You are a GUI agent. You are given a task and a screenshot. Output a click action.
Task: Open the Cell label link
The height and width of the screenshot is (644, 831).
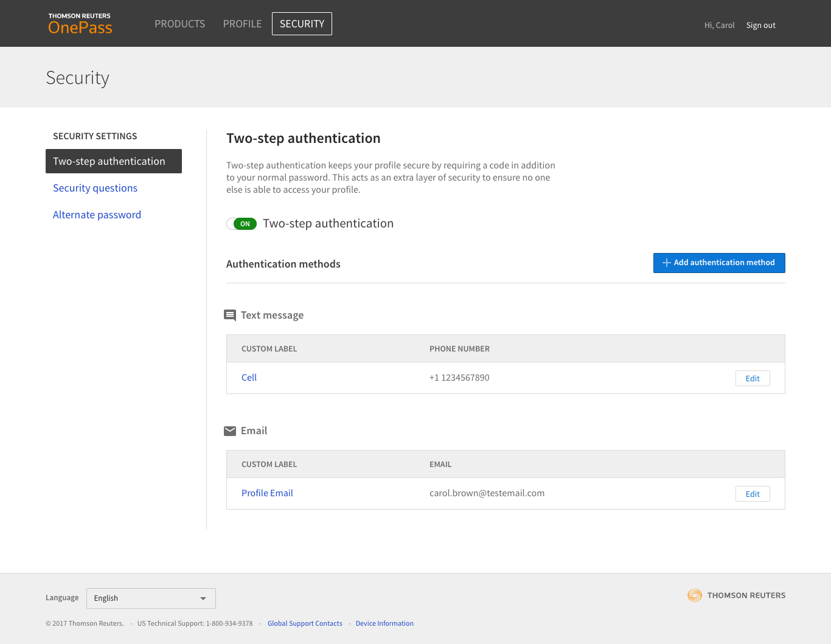click(249, 378)
